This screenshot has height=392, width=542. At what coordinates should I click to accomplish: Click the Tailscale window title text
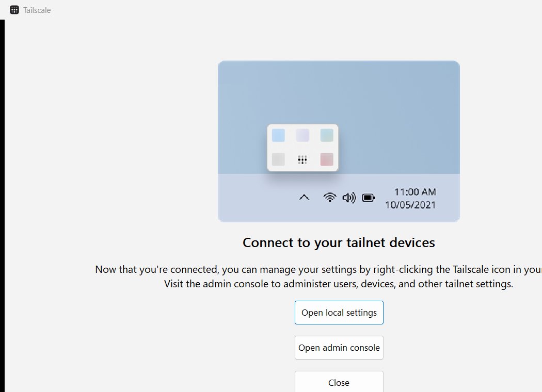pyautogui.click(x=37, y=10)
